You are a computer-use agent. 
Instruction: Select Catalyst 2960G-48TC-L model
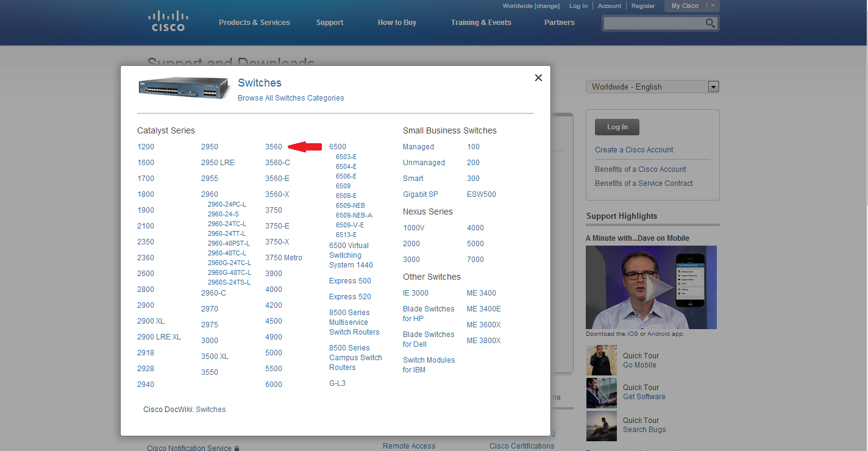coord(229,272)
